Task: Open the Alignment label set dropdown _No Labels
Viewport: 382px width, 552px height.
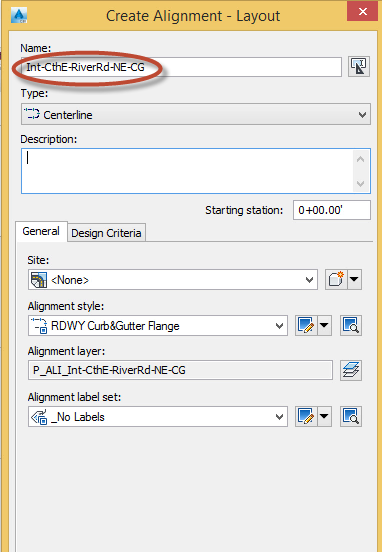Action: coord(158,416)
